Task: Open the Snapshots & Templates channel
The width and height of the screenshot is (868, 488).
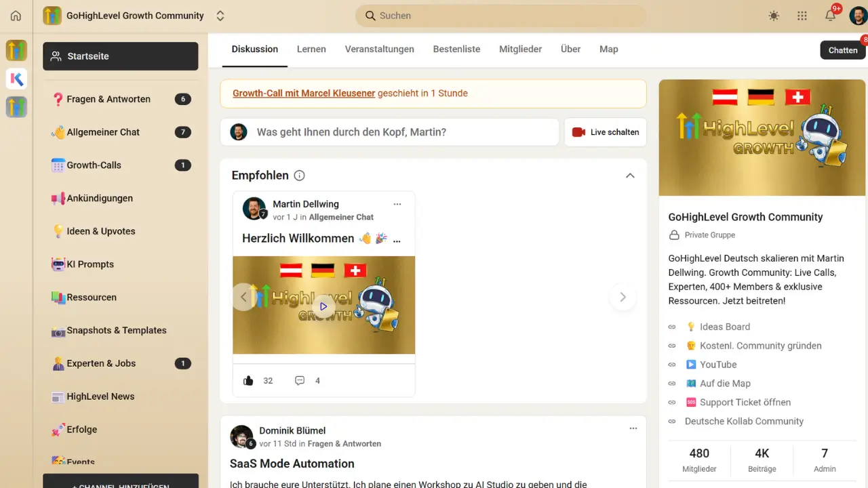Action: tap(121, 331)
